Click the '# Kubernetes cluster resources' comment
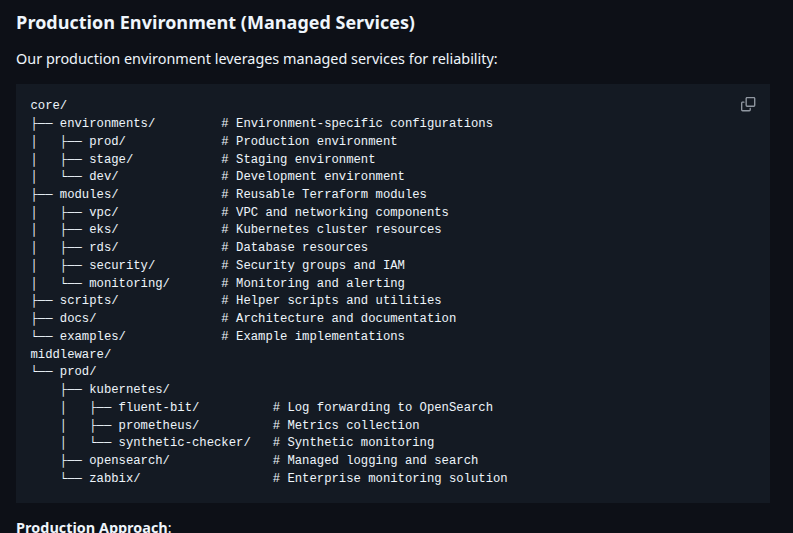The width and height of the screenshot is (793, 533). click(x=331, y=229)
